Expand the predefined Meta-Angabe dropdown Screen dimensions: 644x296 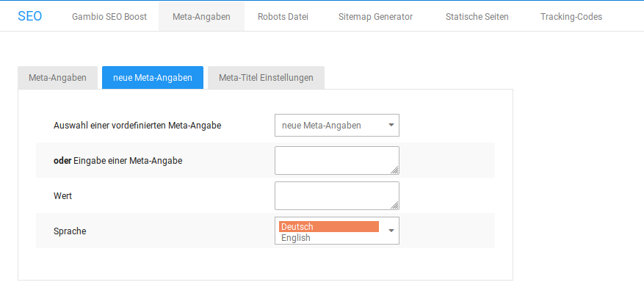click(337, 125)
